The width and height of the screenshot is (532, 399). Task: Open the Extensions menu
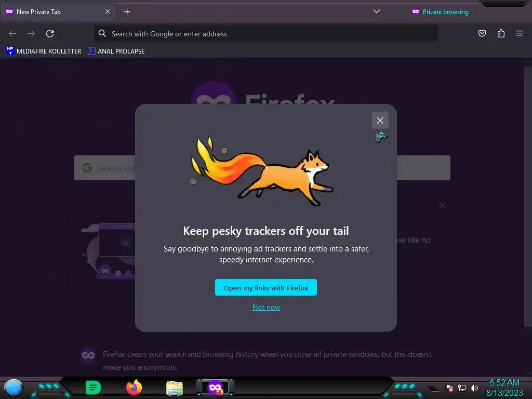point(501,33)
